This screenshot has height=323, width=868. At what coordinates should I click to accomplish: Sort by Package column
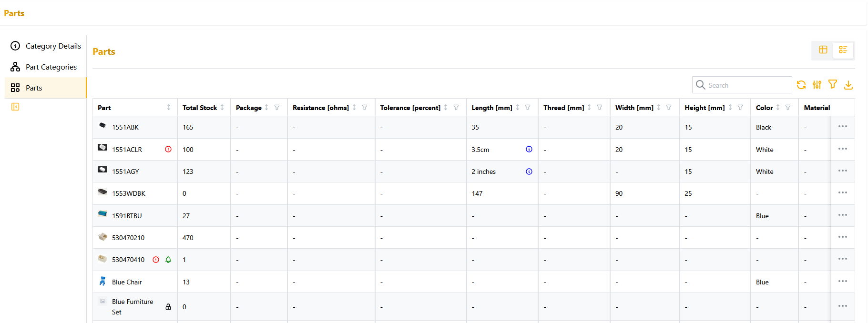[x=266, y=107]
